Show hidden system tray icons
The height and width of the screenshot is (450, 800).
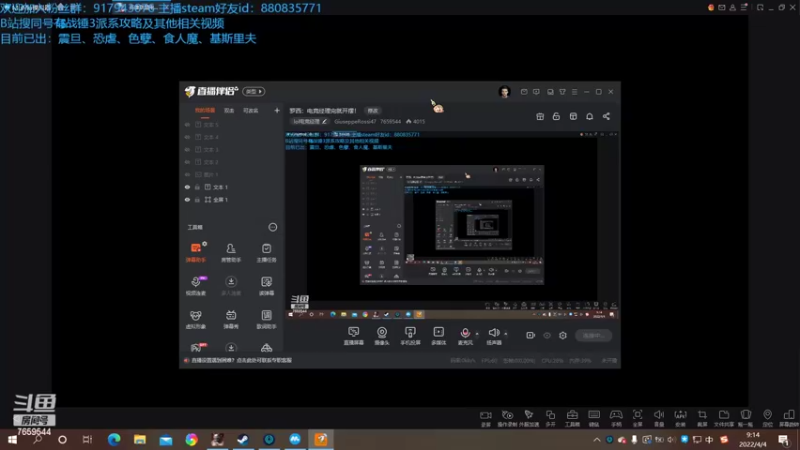pyautogui.click(x=596, y=439)
